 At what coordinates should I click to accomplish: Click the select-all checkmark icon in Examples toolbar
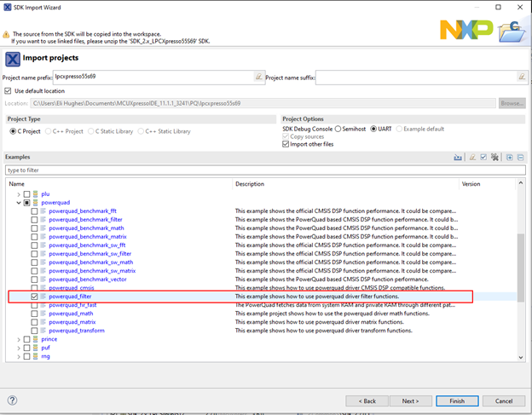click(483, 157)
